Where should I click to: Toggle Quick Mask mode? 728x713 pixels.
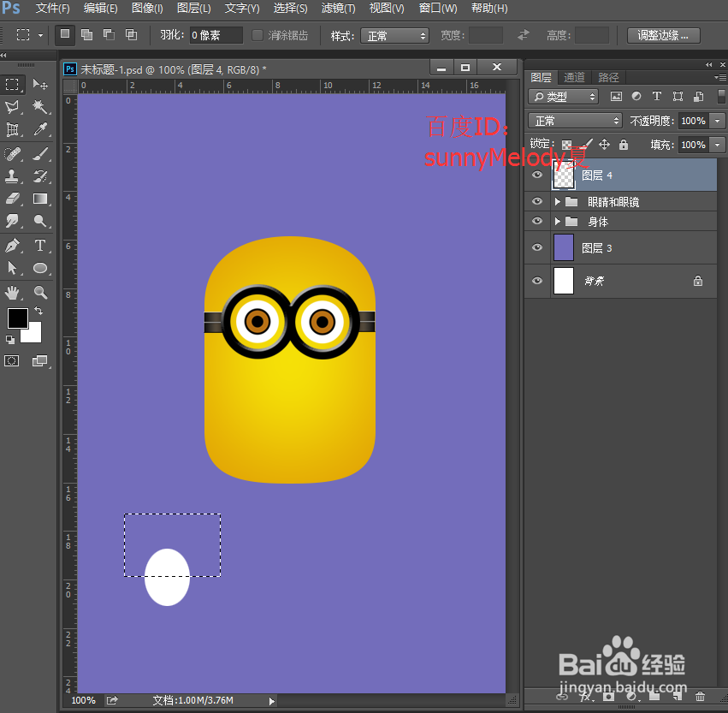click(x=12, y=361)
